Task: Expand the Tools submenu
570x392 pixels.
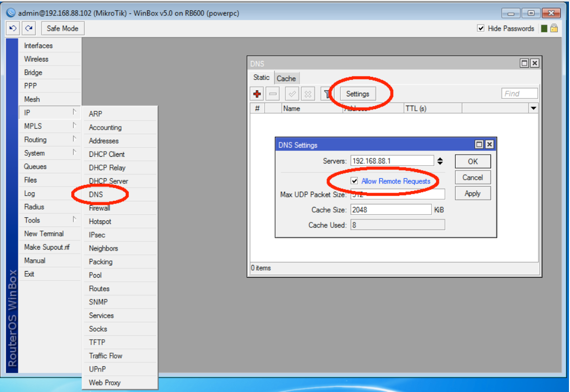Action: coord(50,220)
